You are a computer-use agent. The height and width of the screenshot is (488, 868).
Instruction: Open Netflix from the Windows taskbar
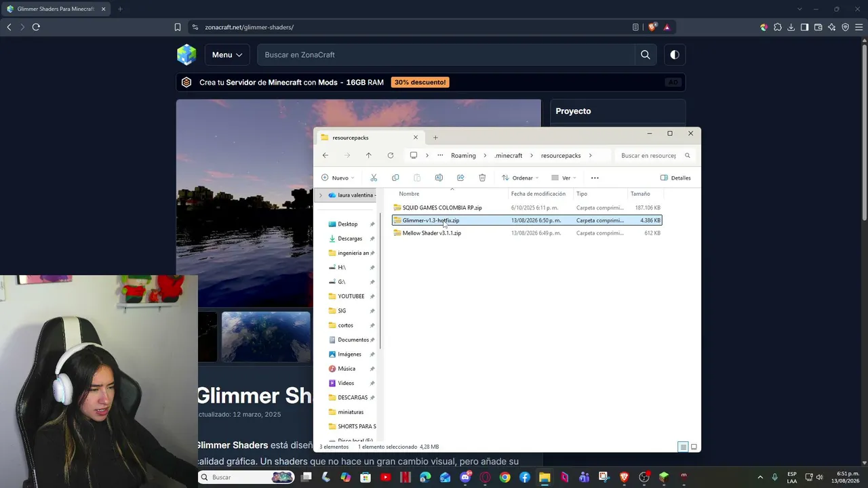pyautogui.click(x=406, y=477)
